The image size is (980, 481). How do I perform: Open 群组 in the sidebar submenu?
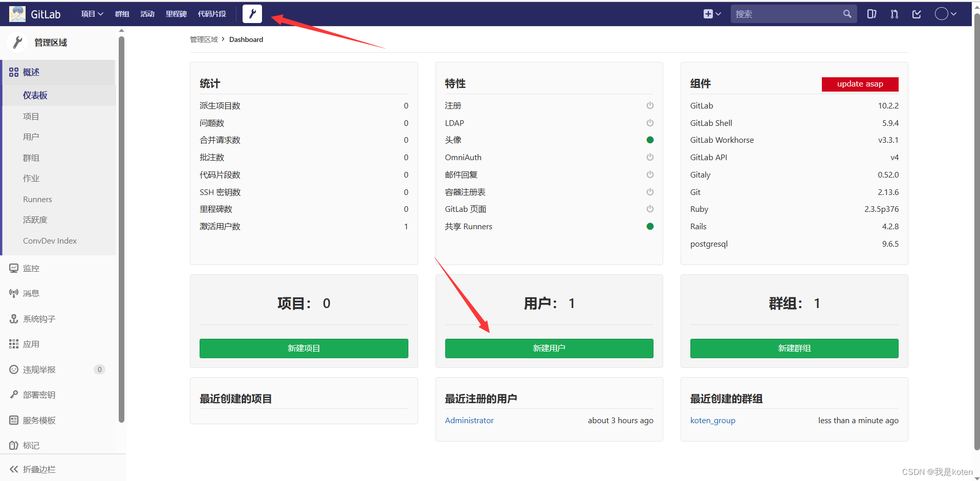31,158
